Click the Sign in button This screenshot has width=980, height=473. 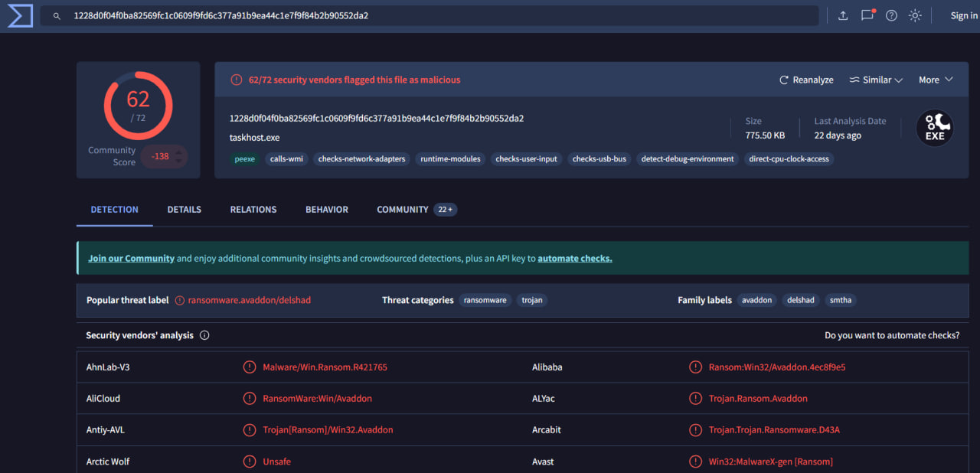(x=963, y=16)
